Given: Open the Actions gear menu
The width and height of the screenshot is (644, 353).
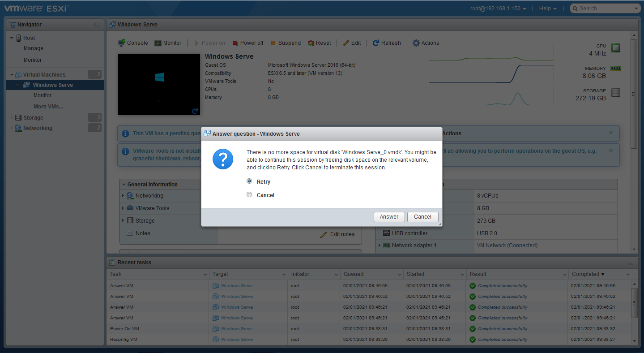Looking at the screenshot, I should (x=426, y=43).
